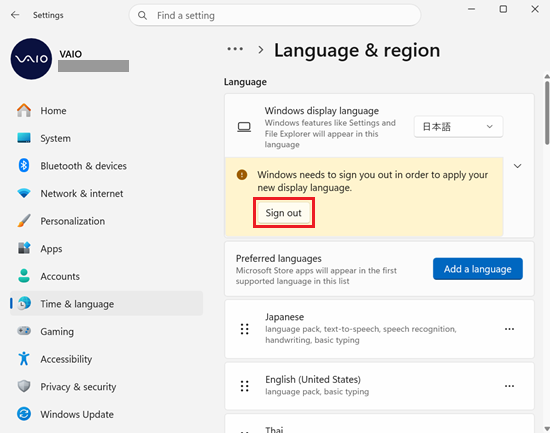Click the search magnifier icon
Viewport: 550px width, 433px height.
[142, 15]
